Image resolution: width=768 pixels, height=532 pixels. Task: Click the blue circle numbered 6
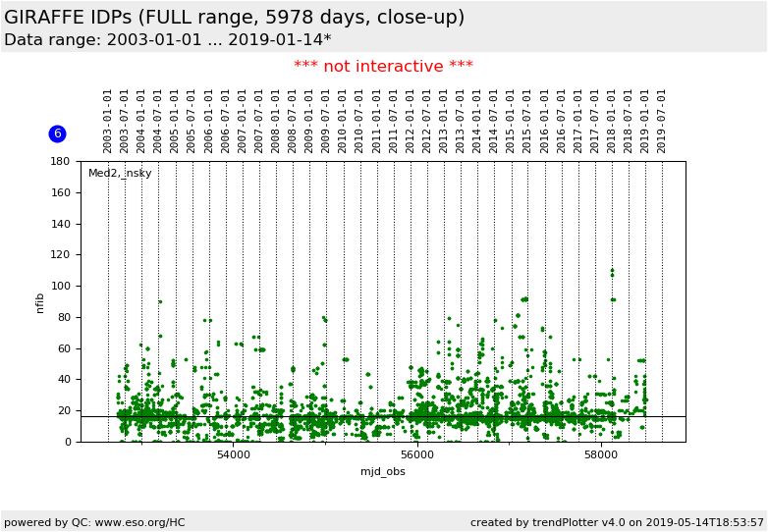click(57, 133)
